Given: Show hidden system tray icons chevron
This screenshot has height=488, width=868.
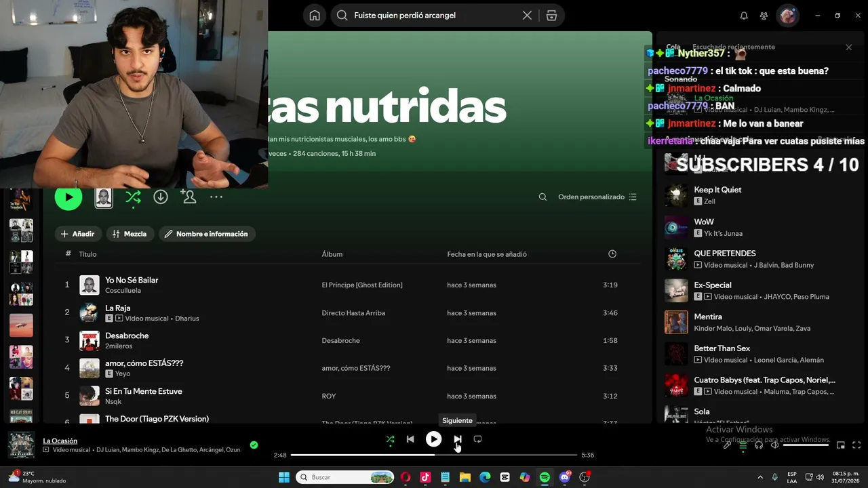Looking at the screenshot, I should pyautogui.click(x=760, y=477).
